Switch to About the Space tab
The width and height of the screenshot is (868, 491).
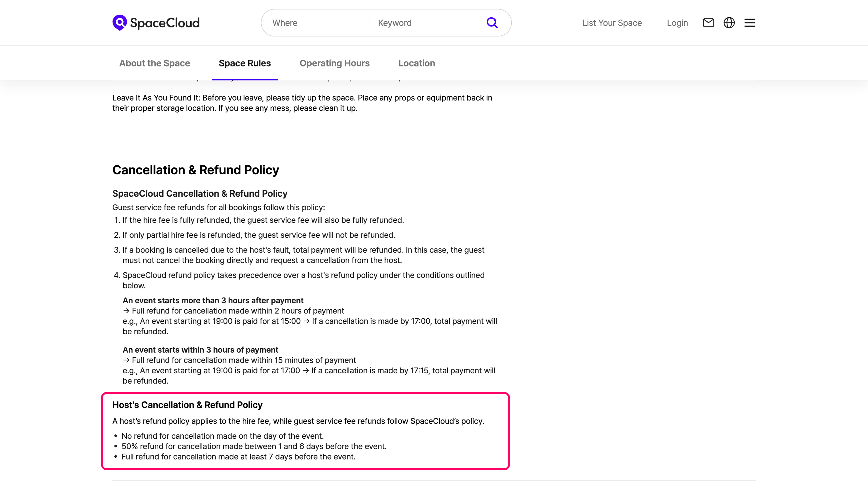tap(154, 63)
